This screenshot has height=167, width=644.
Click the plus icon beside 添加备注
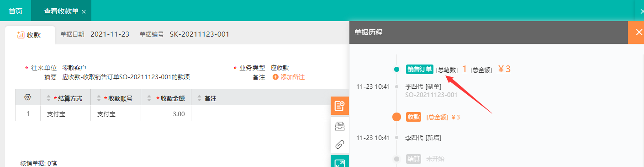[275, 77]
